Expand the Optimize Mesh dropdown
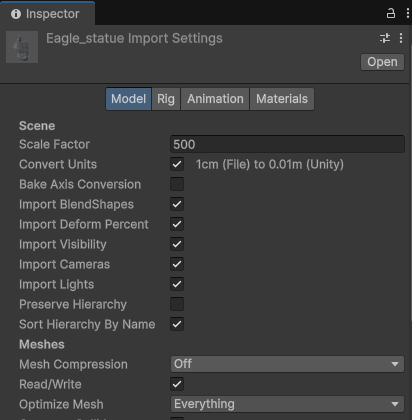The height and width of the screenshot is (420, 412). [x=287, y=404]
